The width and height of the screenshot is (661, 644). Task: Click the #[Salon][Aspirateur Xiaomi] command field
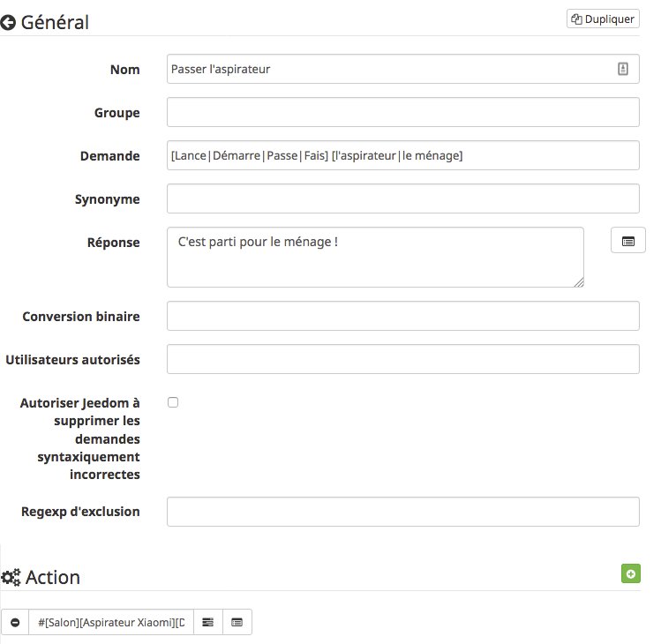pyautogui.click(x=111, y=622)
